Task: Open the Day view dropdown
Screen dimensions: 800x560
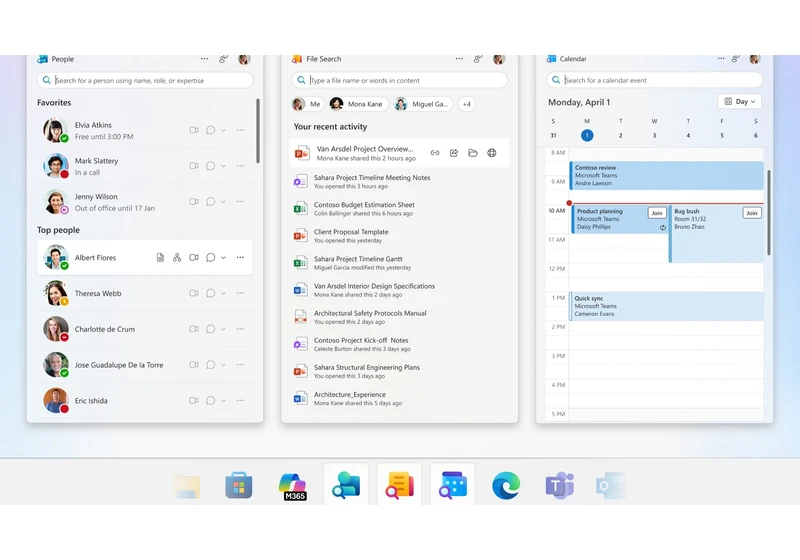Action: pyautogui.click(x=740, y=101)
